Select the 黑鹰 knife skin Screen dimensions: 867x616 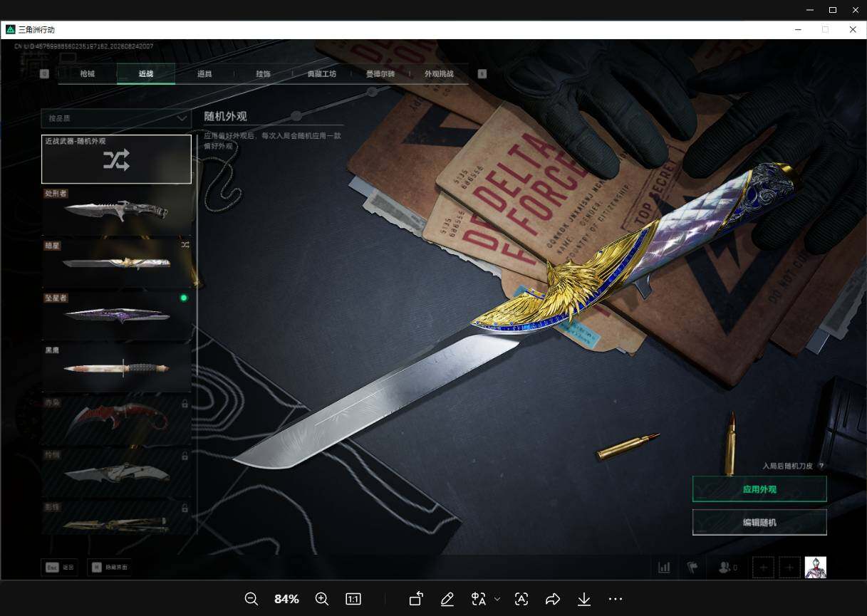[116, 367]
